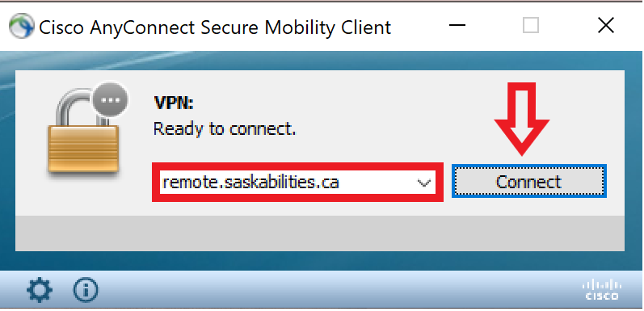Click the AnyConnect globe icon in title bar
The width and height of the screenshot is (644, 311).
pos(21,26)
